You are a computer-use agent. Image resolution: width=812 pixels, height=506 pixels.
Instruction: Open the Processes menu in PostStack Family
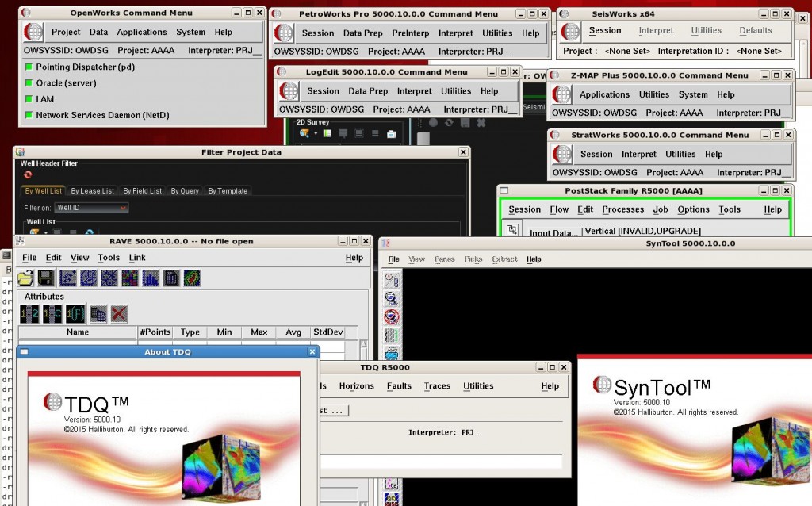[623, 209]
